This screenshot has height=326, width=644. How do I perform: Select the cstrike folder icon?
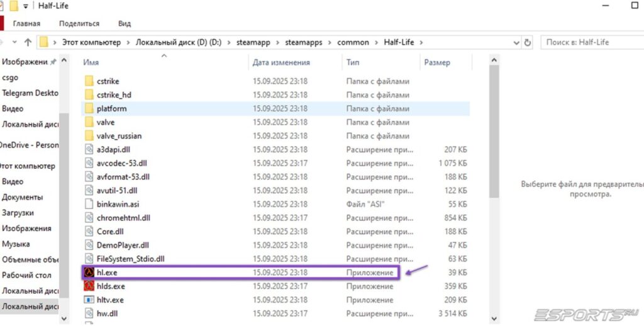89,81
